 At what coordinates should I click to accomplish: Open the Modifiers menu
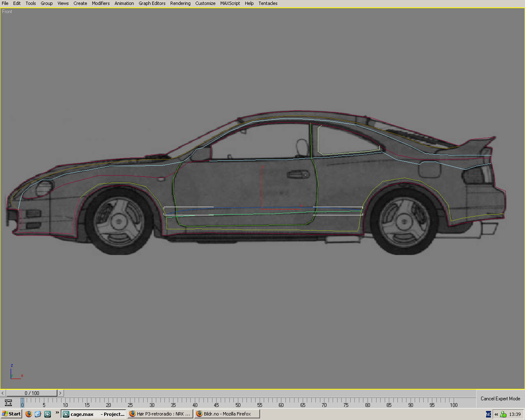(x=100, y=3)
